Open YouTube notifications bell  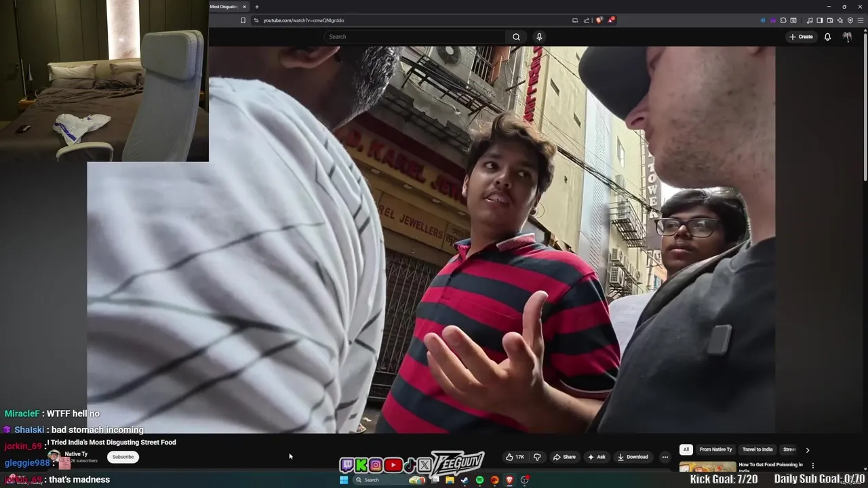(x=827, y=37)
